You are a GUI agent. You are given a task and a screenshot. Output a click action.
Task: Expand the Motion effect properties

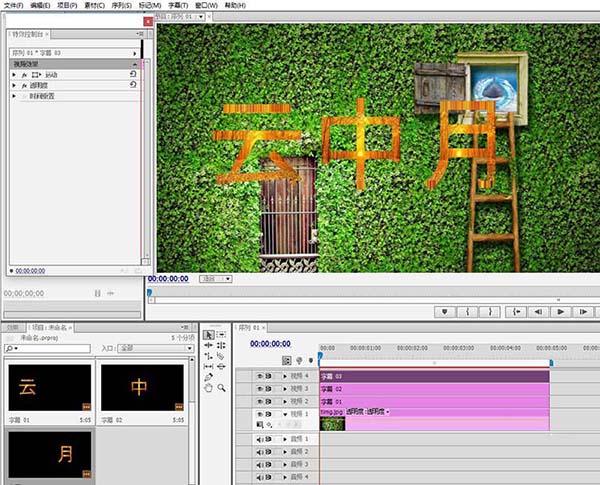point(14,75)
